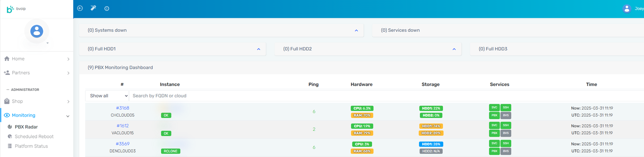Expand the Shop chevron arrow
The image size is (644, 157).
pyautogui.click(x=68, y=102)
